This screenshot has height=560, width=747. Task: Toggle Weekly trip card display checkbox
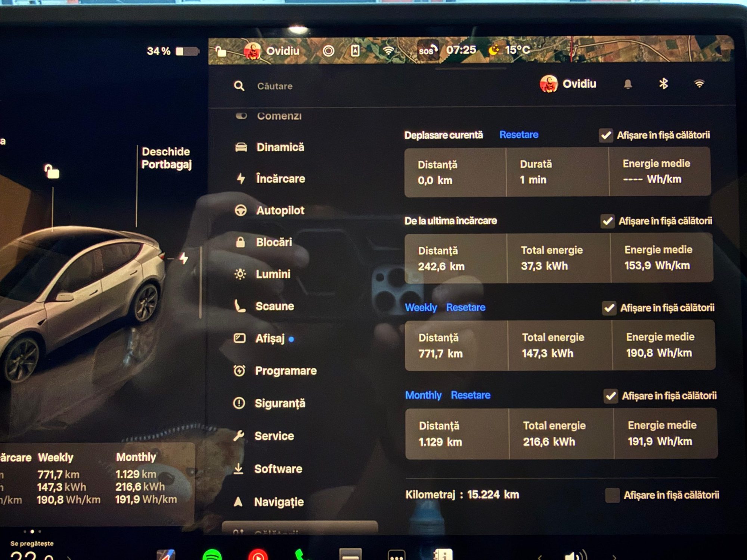(x=609, y=308)
